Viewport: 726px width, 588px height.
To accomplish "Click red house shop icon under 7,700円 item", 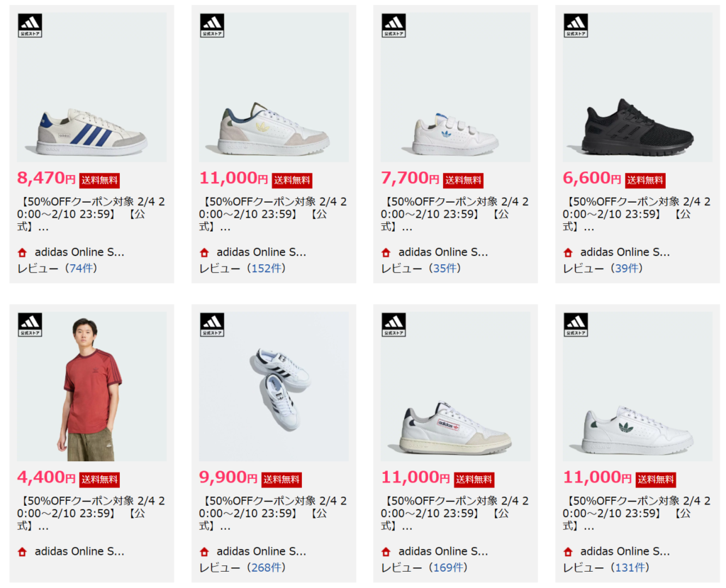I will (386, 252).
